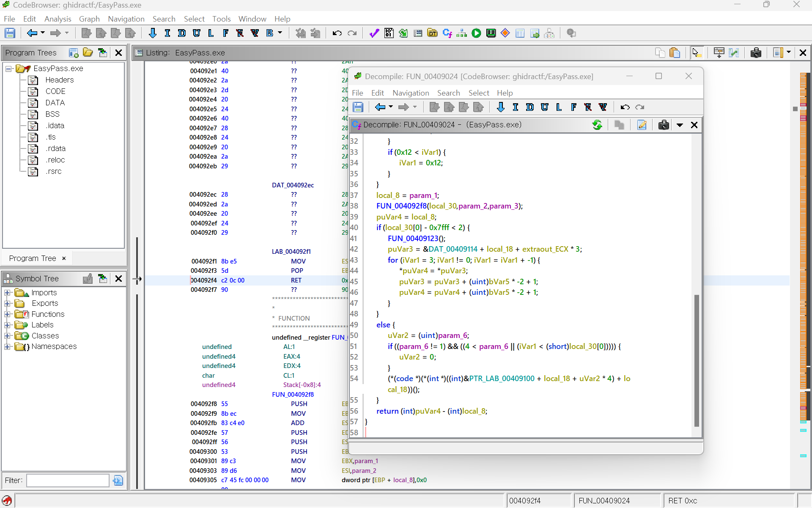
Task: Open the forward-navigation history dropdown arrow
Action: (x=67, y=33)
